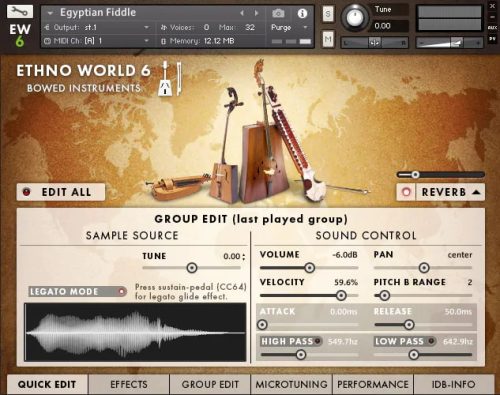This screenshot has height=395, width=500.
Task: Click the sample TUNE slider handle
Action: coord(192,268)
